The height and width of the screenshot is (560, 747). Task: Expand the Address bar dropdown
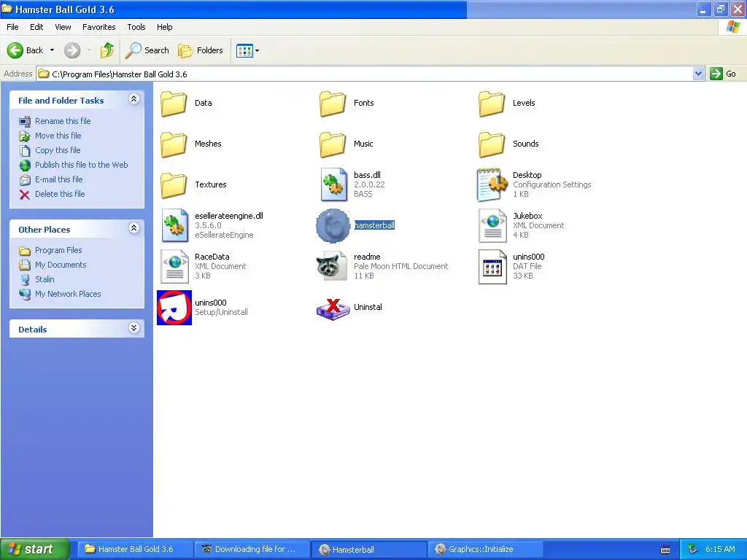coord(698,74)
